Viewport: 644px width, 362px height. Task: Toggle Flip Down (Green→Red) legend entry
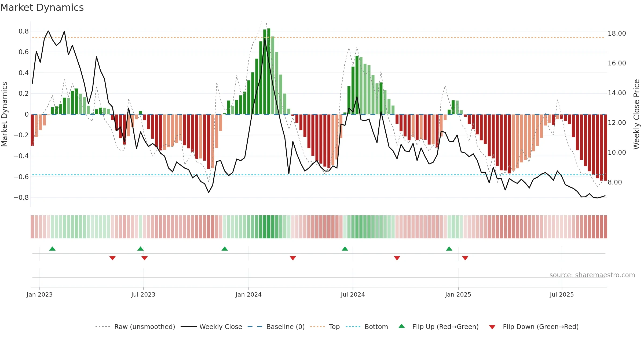(533, 327)
